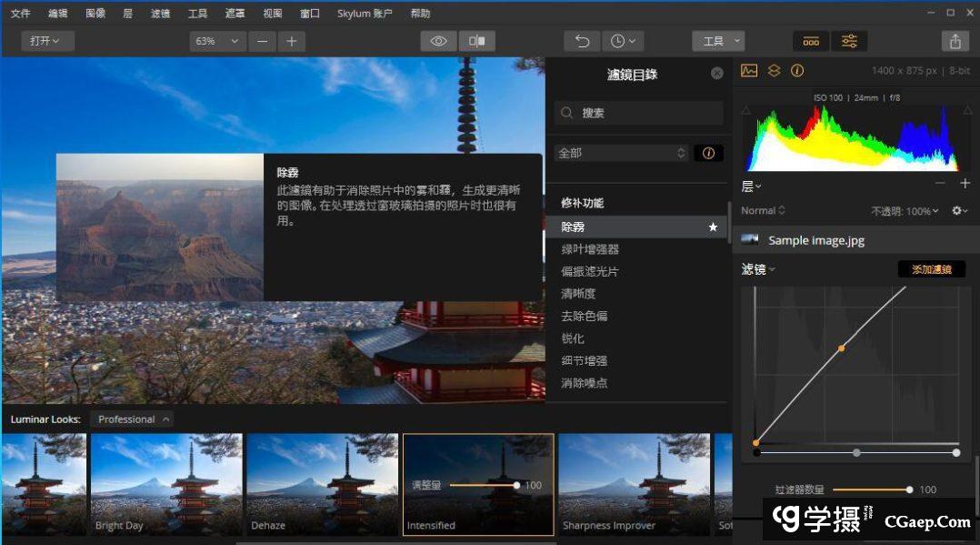Click the 添加滤镜 button
The height and width of the screenshot is (545, 980).
coord(931,269)
